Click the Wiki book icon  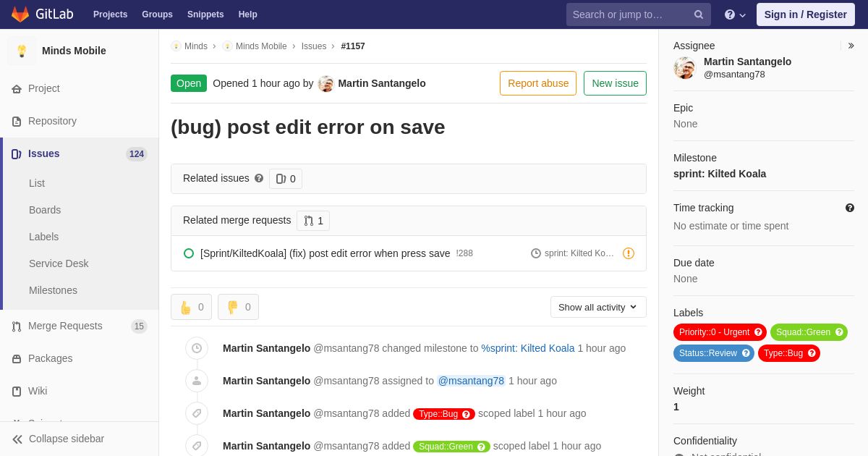(17, 392)
